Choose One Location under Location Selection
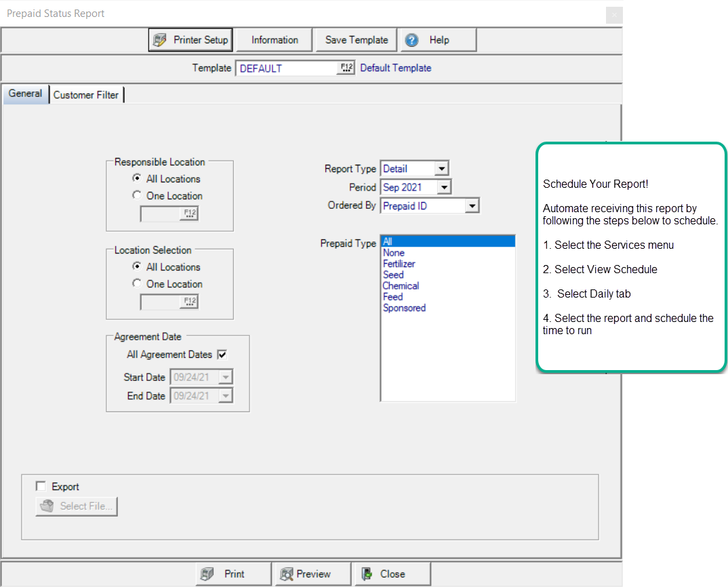 138,284
